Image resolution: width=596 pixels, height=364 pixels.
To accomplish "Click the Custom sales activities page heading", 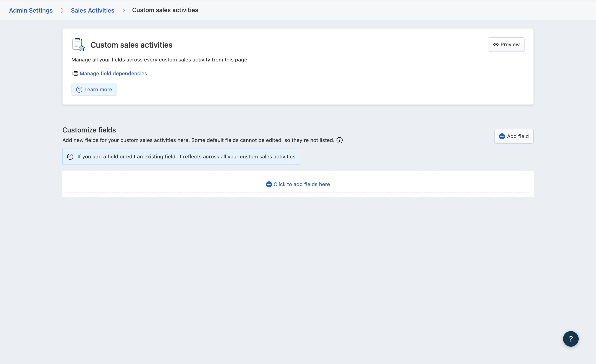I will tap(131, 45).
